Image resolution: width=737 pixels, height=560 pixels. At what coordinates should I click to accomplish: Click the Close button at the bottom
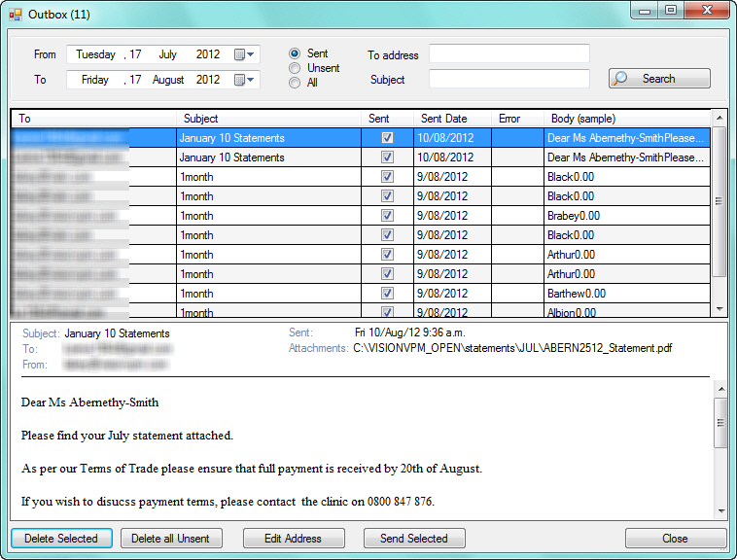(676, 538)
